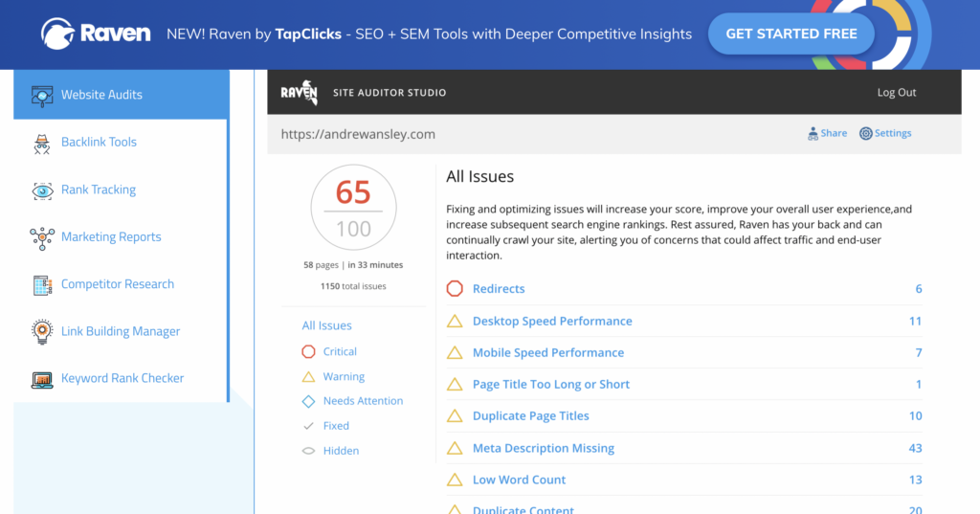Screen dimensions: 980x514
Task: Select the All Issues filter
Action: click(x=326, y=325)
